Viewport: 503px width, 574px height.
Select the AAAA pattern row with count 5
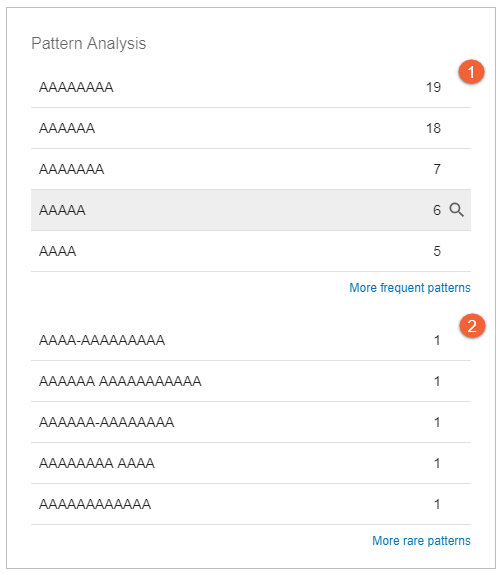[251, 251]
